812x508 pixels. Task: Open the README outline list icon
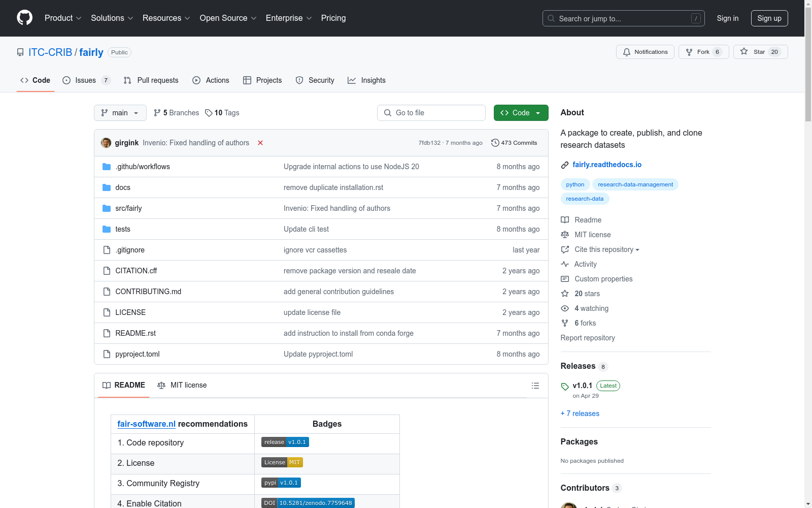point(535,386)
